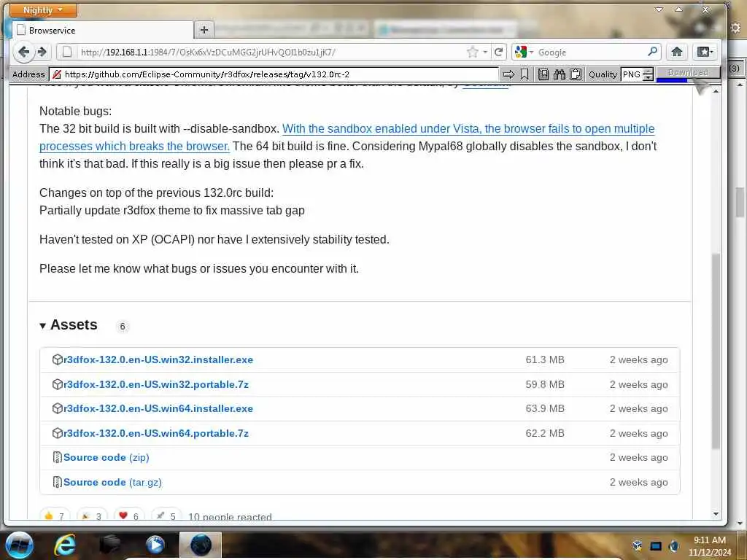Viewport: 747px width, 560px height.
Task: Toggle the heart reaction
Action: [128, 516]
